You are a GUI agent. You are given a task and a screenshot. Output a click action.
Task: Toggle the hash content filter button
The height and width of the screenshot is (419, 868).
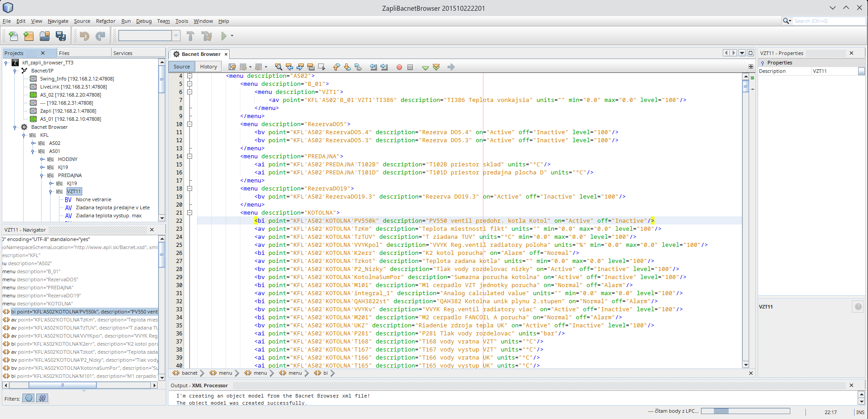click(42, 398)
